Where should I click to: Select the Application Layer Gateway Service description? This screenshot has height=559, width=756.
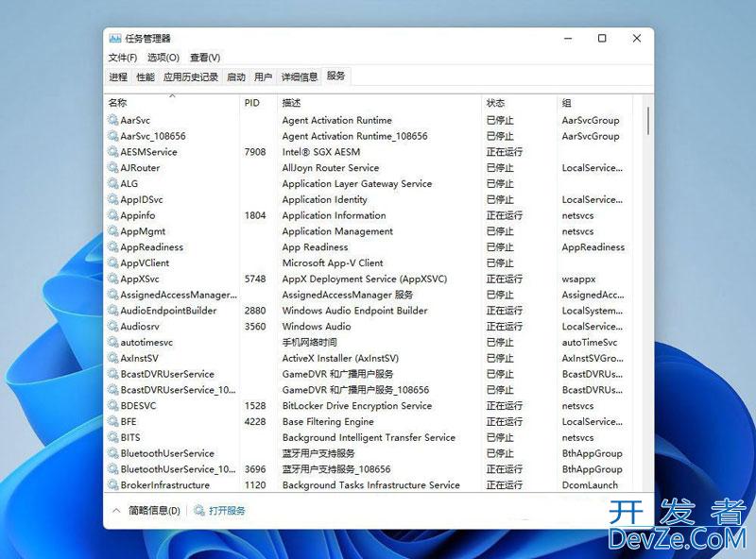tap(357, 183)
